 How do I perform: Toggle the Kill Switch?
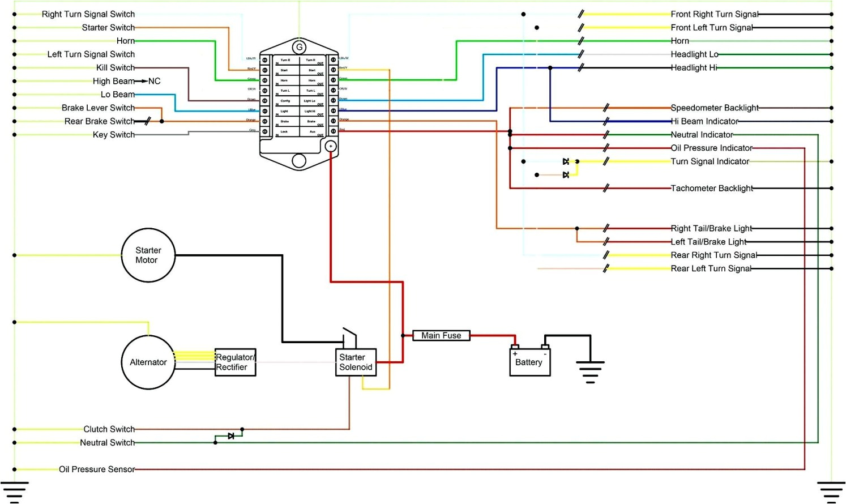click(116, 67)
